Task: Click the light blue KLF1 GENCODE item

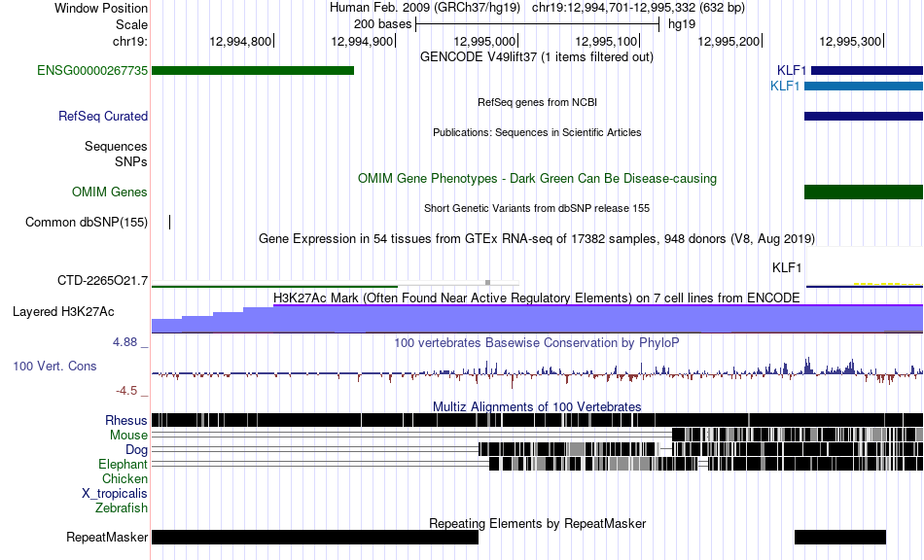Action: 864,86
